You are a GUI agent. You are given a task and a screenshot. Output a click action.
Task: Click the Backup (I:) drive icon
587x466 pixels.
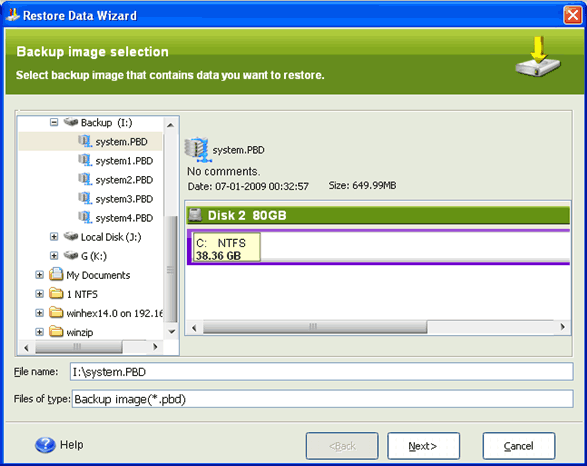[x=71, y=122]
